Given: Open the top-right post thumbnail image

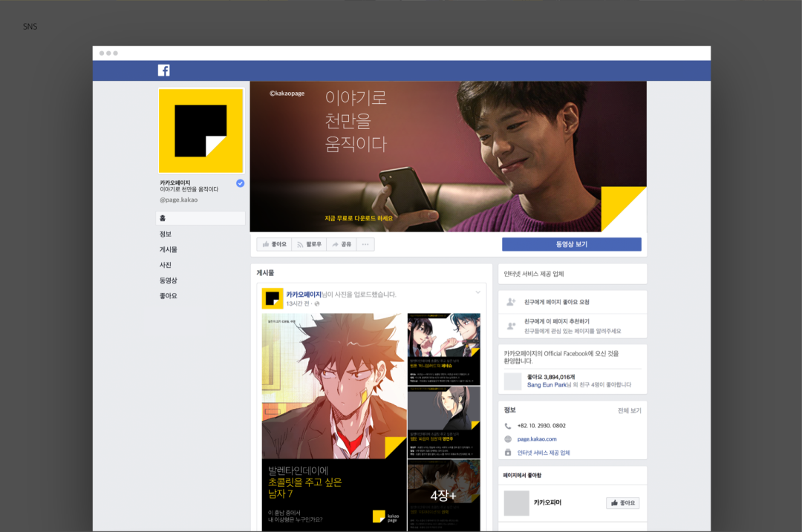Looking at the screenshot, I should 443,349.
